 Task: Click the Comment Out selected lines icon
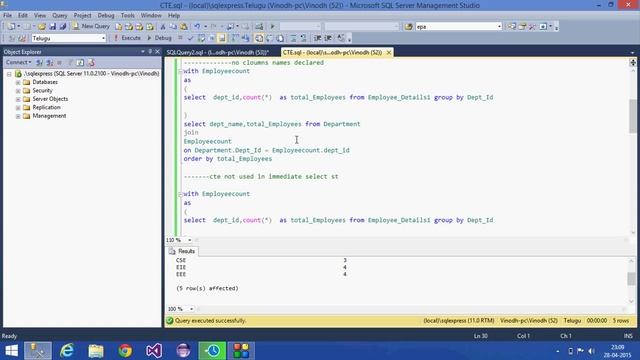pos(293,38)
